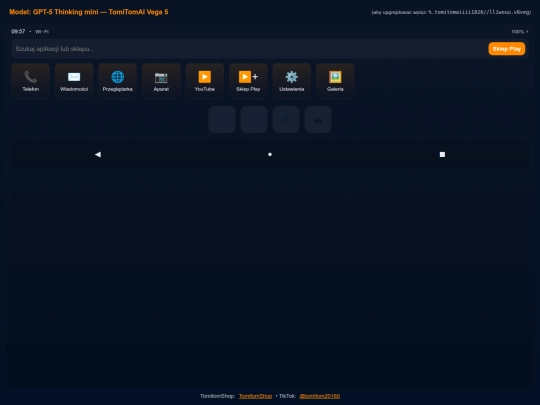
Task: Launch the YouTube app
Action: click(x=205, y=81)
